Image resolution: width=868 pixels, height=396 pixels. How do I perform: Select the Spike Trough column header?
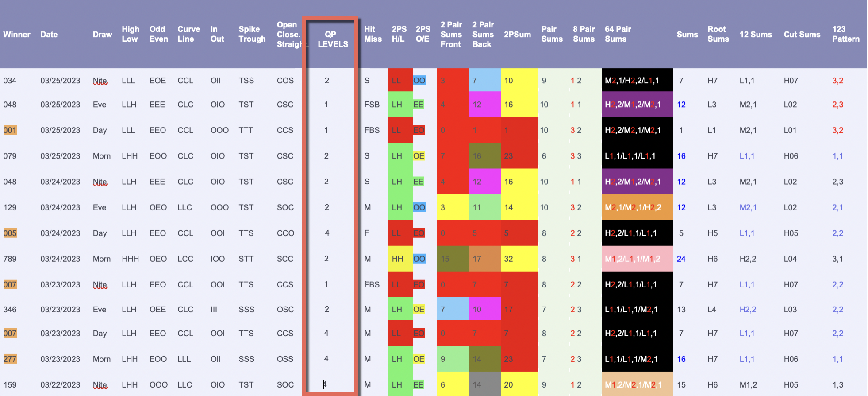pyautogui.click(x=252, y=35)
